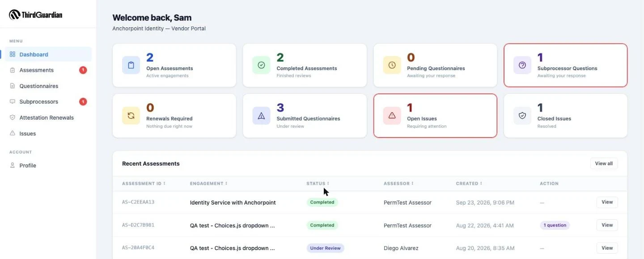The image size is (644, 259).
Task: Click Anchorpoint Identity — Vendor Portal subtitle
Action: [x=159, y=29]
